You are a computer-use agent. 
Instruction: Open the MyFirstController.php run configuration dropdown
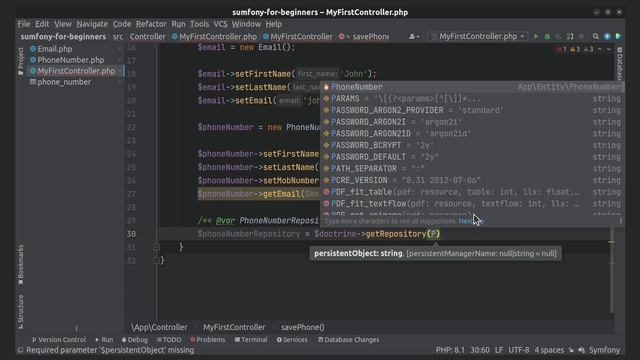(x=478, y=36)
